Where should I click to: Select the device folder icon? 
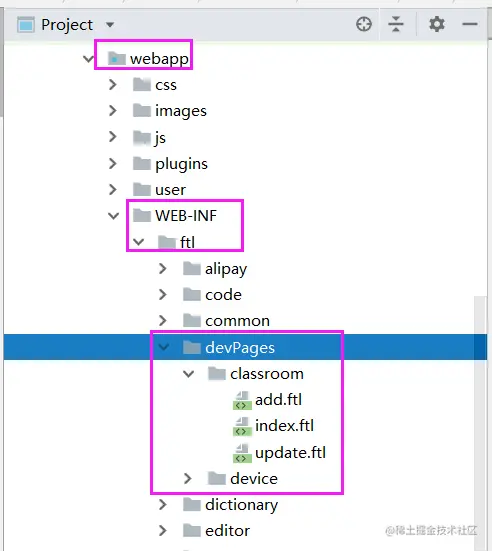tap(217, 479)
